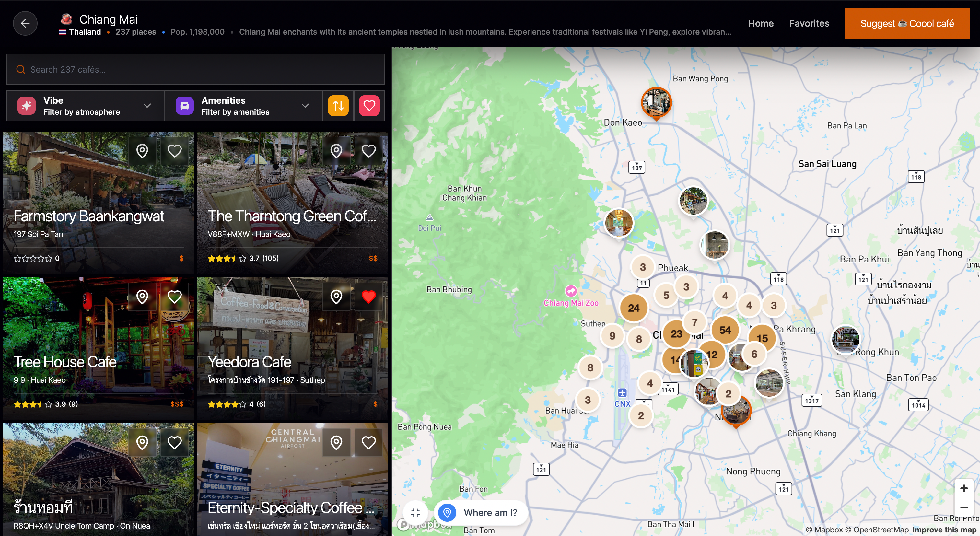Click the '237 places' text in header
Image resolution: width=980 pixels, height=536 pixels.
[x=136, y=32]
